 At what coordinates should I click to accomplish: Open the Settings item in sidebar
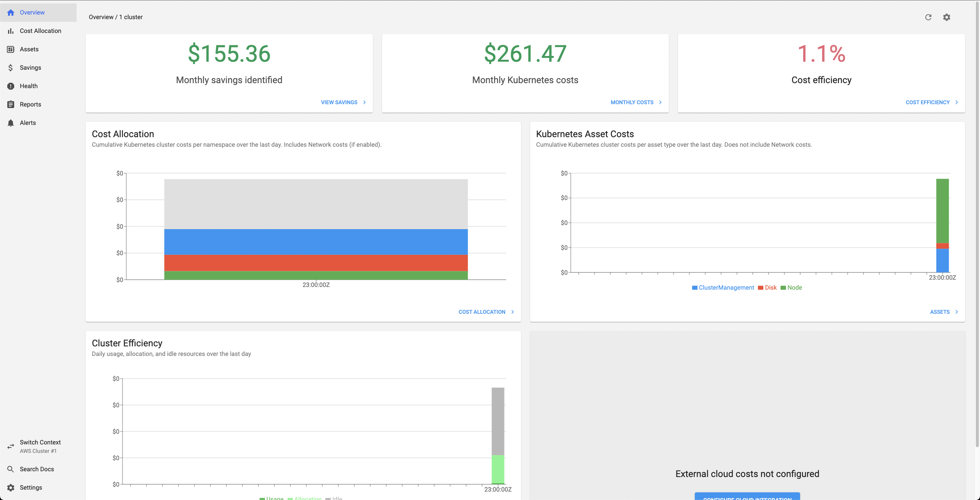click(31, 487)
